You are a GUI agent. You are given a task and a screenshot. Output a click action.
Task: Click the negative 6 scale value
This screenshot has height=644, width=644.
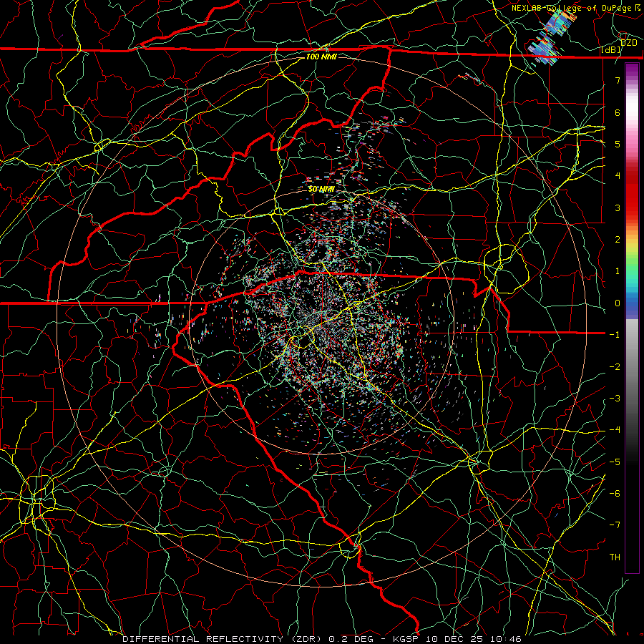click(615, 494)
